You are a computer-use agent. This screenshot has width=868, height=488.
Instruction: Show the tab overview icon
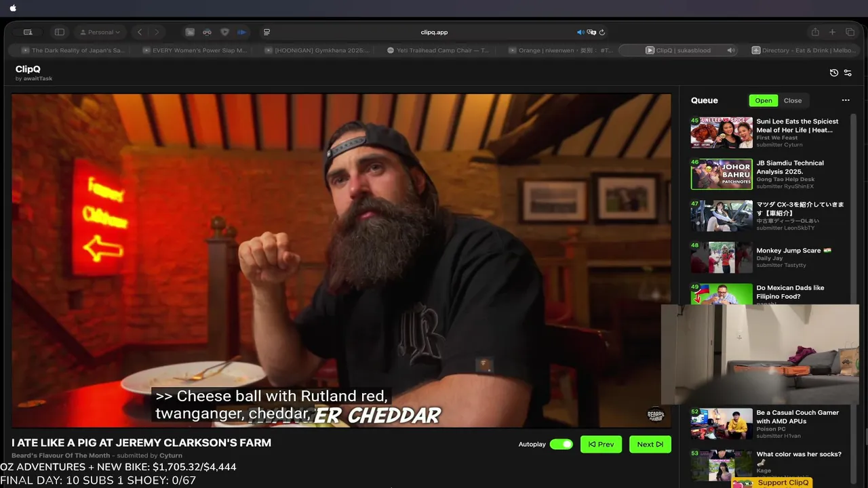click(850, 32)
